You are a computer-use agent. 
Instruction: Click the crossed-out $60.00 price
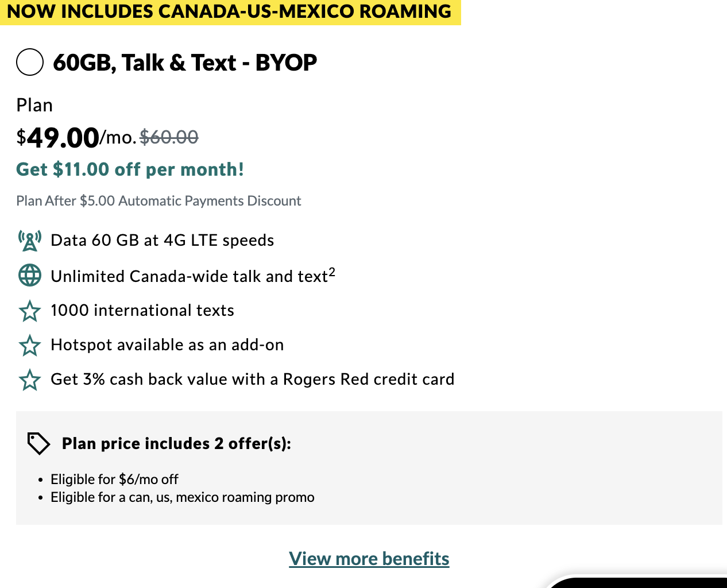tap(169, 137)
